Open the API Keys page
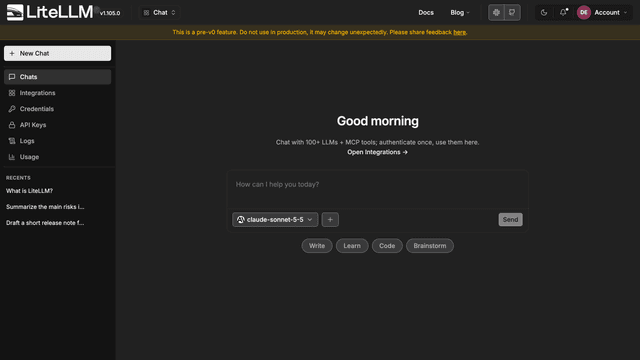 click(58, 124)
